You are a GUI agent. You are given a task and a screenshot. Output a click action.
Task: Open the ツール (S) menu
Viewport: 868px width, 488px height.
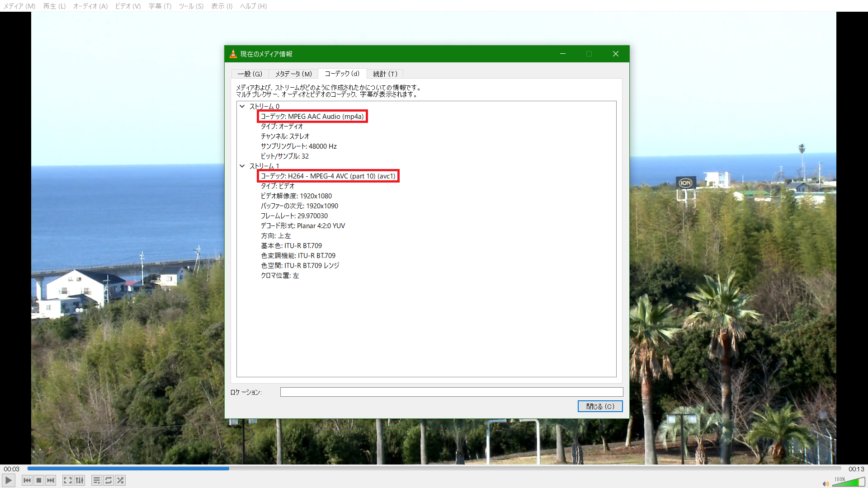coord(191,6)
